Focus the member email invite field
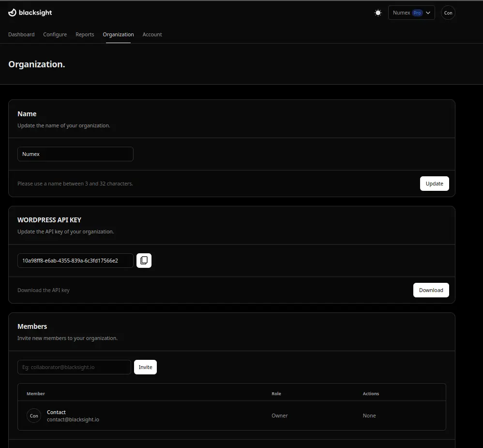This screenshot has height=448, width=483. coord(74,367)
